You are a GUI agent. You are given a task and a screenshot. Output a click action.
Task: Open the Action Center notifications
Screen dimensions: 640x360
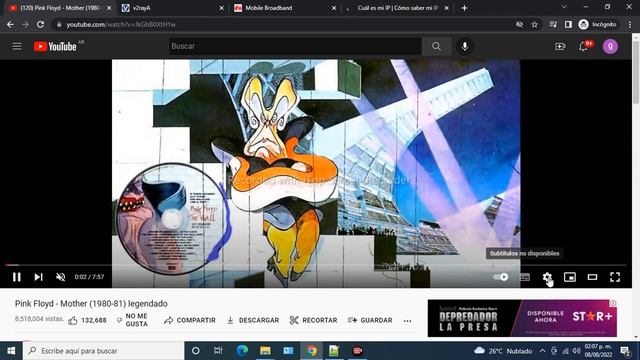point(625,351)
